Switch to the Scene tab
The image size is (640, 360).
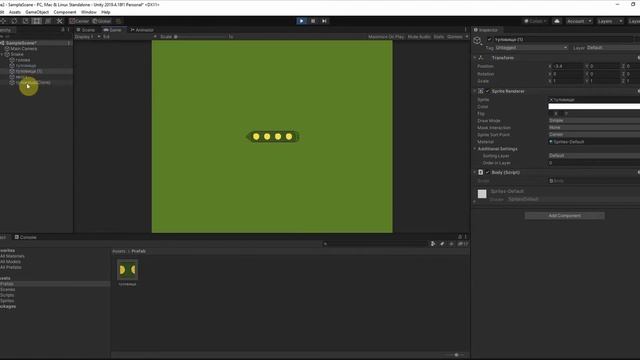(x=86, y=30)
